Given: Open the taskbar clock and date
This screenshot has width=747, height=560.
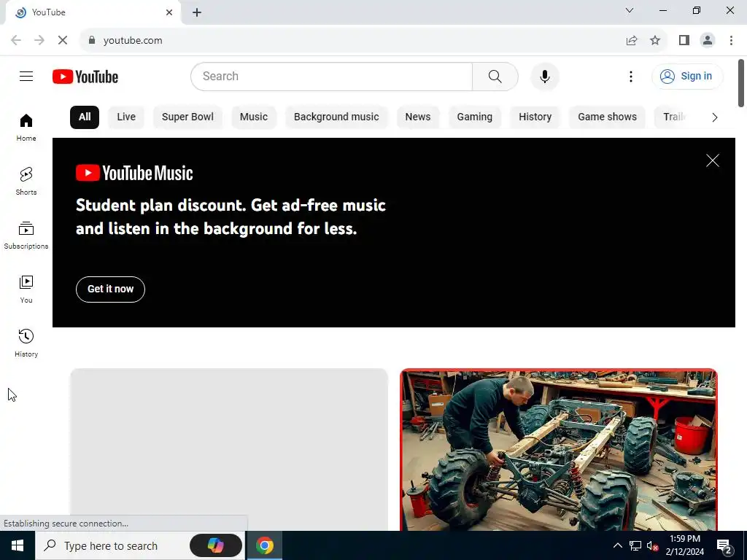Looking at the screenshot, I should pyautogui.click(x=684, y=545).
